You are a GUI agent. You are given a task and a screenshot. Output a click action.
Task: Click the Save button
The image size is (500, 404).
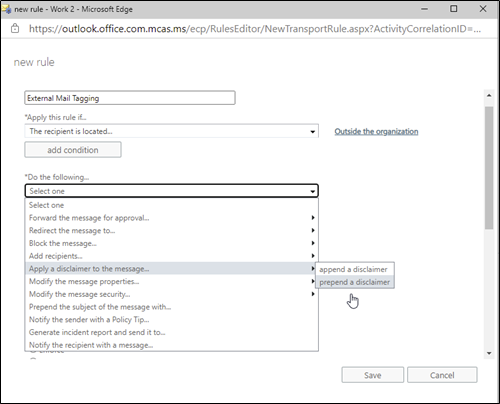coord(372,375)
